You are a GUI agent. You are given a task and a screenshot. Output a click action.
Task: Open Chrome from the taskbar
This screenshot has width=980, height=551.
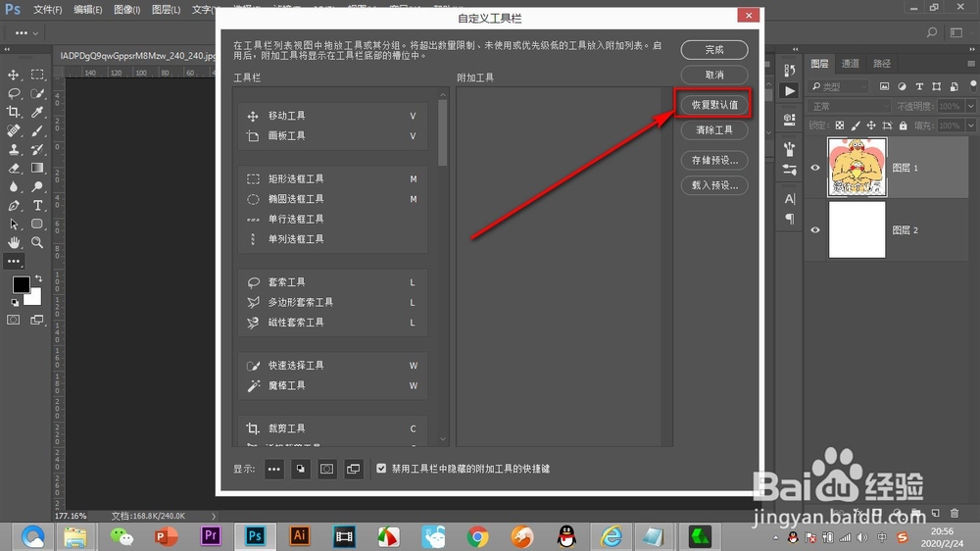point(477,536)
